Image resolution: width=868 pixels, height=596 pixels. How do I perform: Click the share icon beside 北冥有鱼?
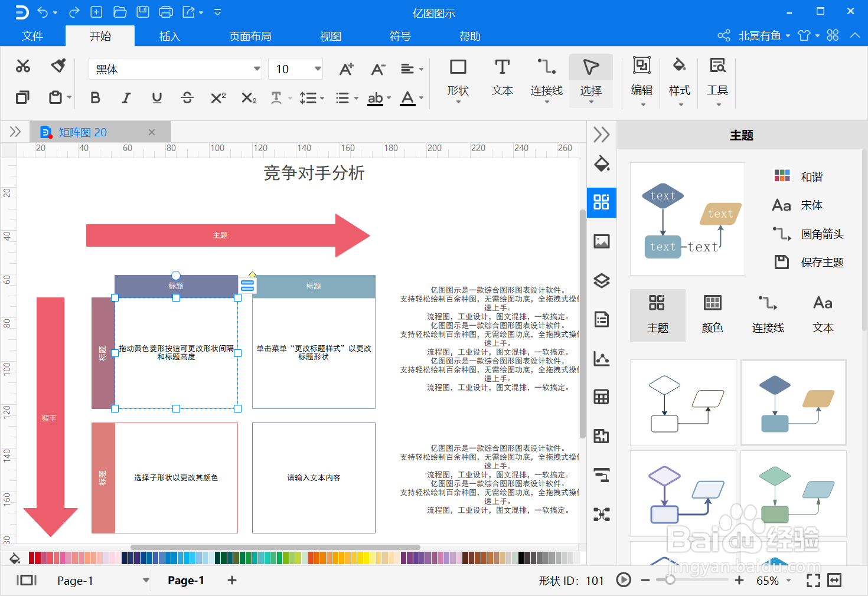pyautogui.click(x=723, y=35)
